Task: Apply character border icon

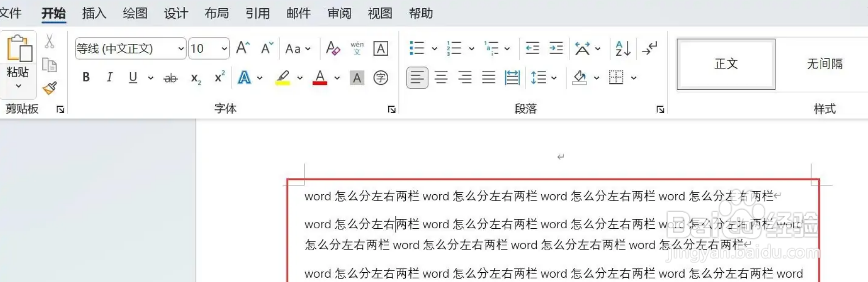Action: 380,48
